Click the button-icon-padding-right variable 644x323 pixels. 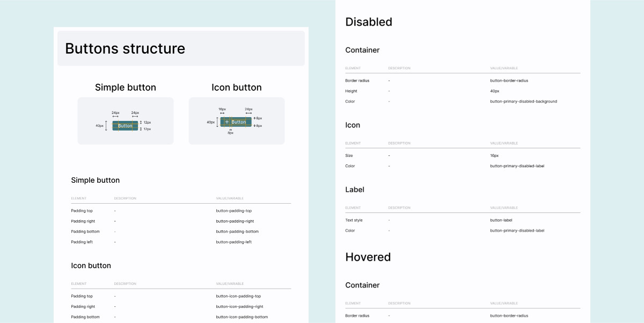click(240, 306)
